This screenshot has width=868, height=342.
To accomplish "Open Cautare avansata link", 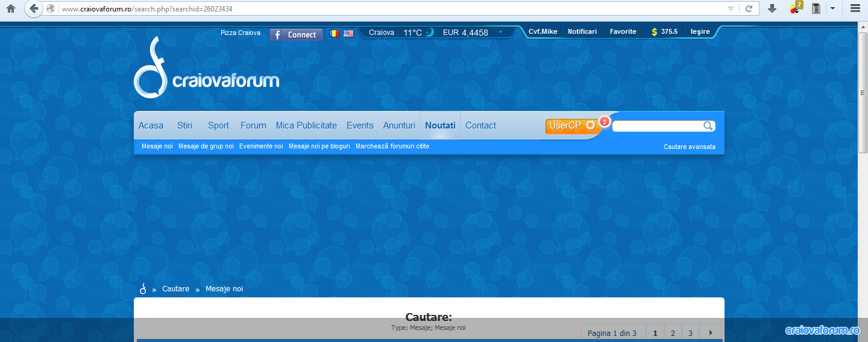I will click(690, 147).
